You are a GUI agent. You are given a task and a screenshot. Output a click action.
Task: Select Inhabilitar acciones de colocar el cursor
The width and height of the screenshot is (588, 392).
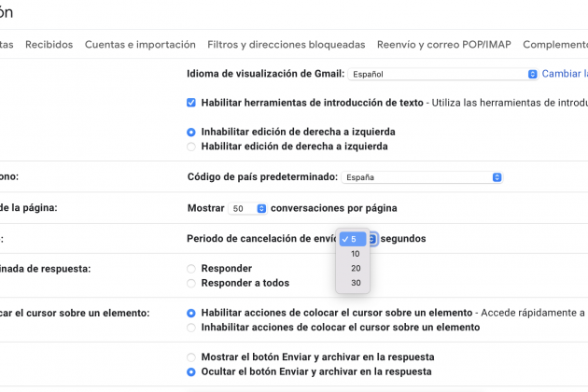pos(191,328)
